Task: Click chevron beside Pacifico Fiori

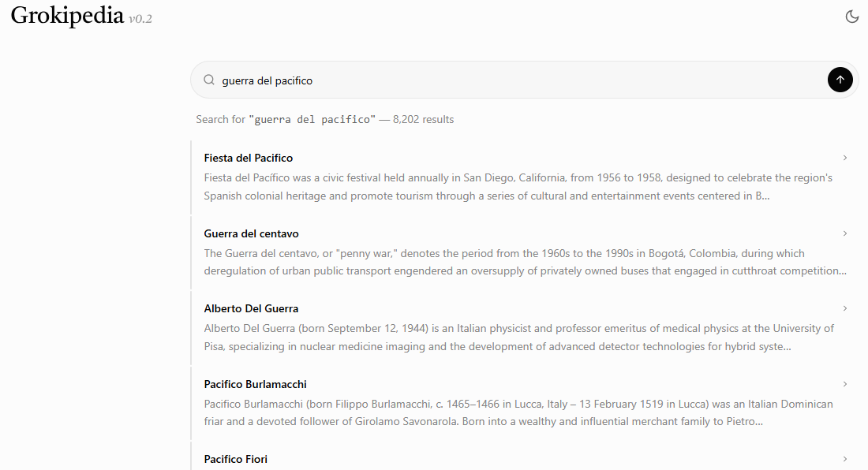Action: coord(845,459)
